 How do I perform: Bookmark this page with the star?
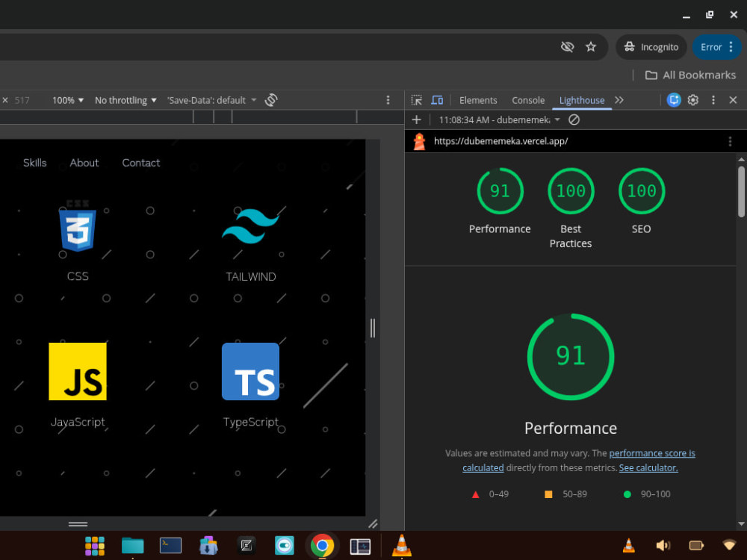(x=591, y=46)
